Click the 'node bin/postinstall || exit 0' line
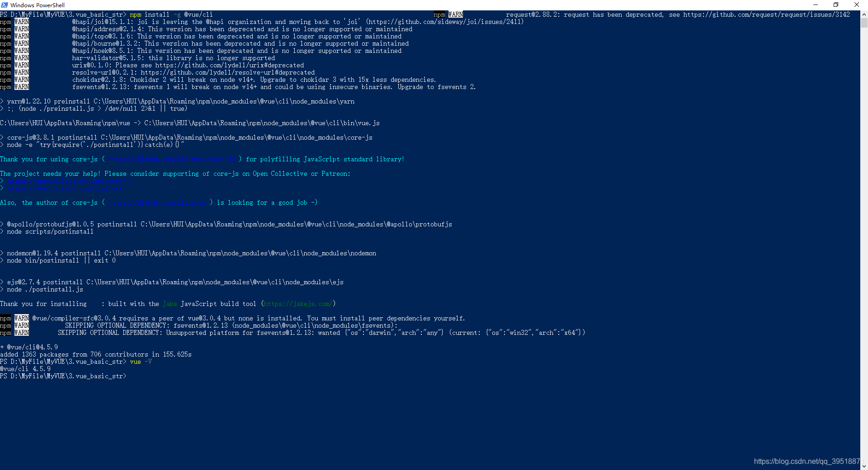Image resolution: width=868 pixels, height=470 pixels. 58,260
